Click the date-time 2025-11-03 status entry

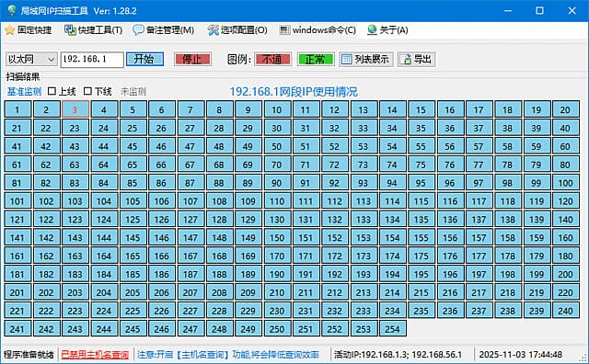[520, 354]
